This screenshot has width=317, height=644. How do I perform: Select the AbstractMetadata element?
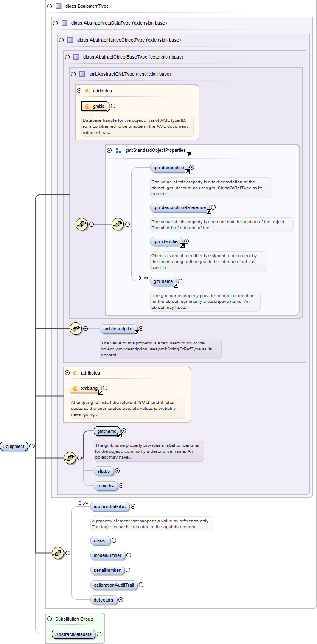(x=73, y=634)
